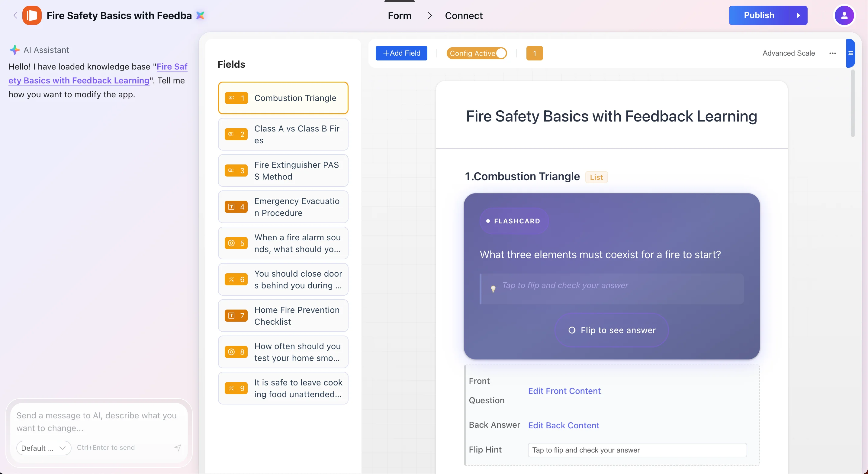Select Emergency Evacuation Procedure field
Screen dimensions: 868x474
click(283, 207)
